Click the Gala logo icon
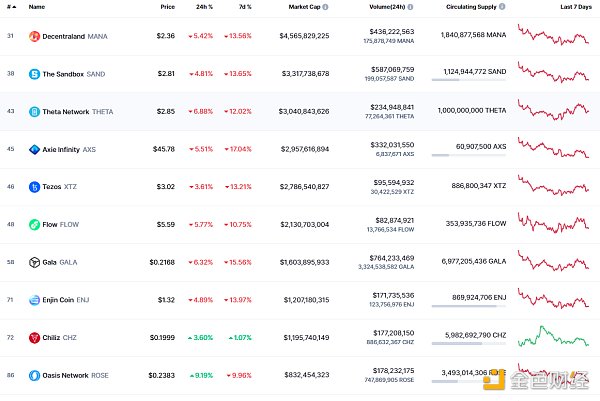Screen dimensions: 600x401 [x=33, y=262]
